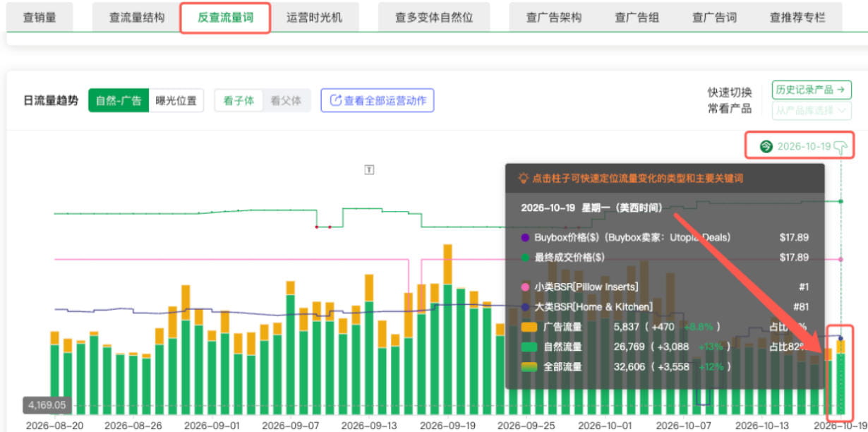The image size is (868, 432).
Task: Click the orange 广告流量 legend swatch
Action: [x=529, y=327]
